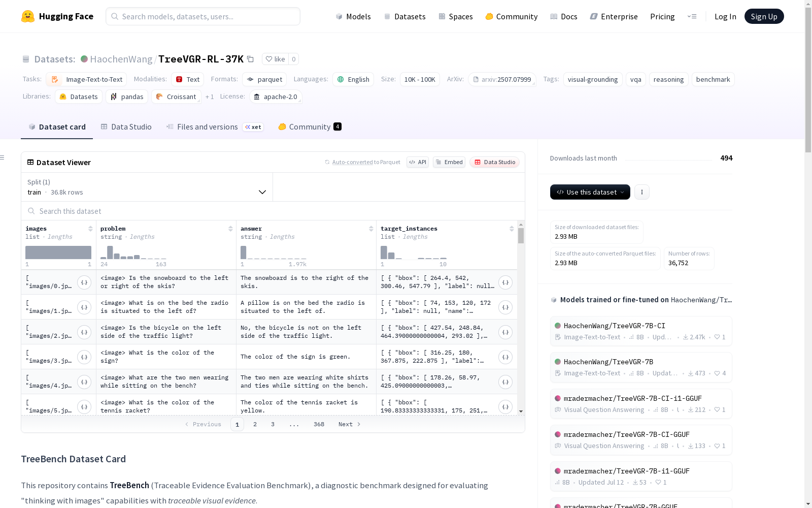This screenshot has width=812, height=508.
Task: Open the HaochenWang/TreeVGR-7B-CI model card
Action: [641, 331]
